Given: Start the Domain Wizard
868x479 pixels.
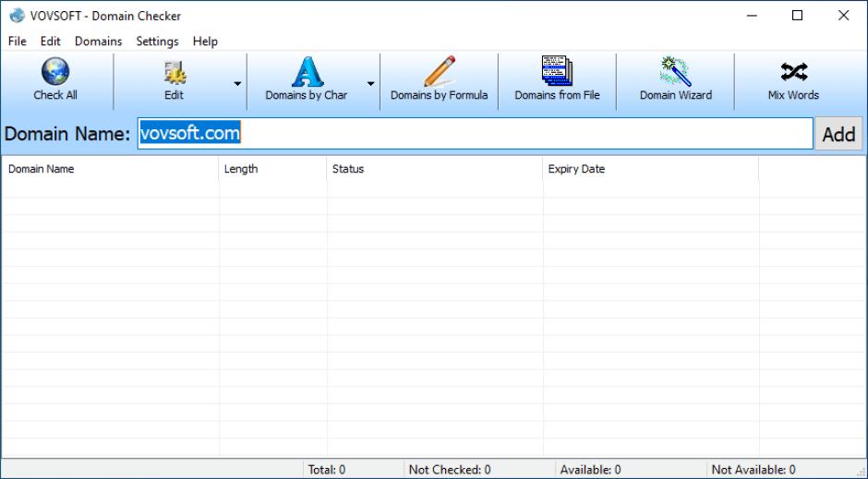Looking at the screenshot, I should click(x=675, y=80).
